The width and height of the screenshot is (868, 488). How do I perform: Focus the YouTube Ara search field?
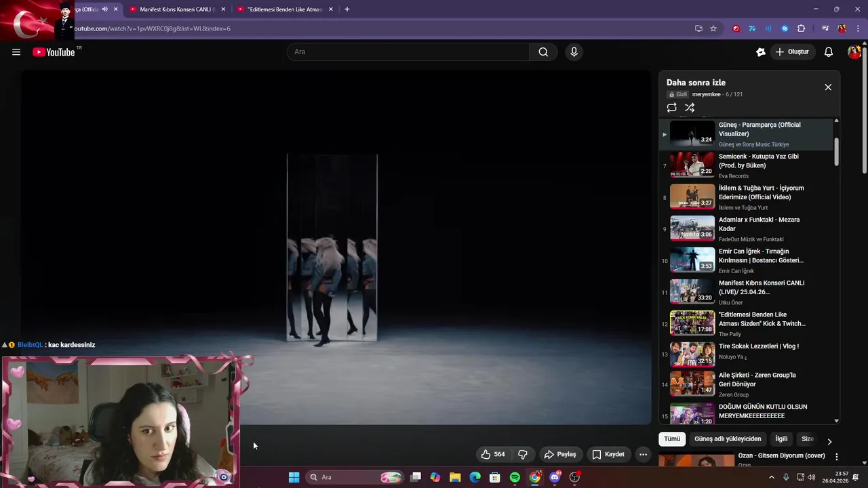tap(408, 52)
